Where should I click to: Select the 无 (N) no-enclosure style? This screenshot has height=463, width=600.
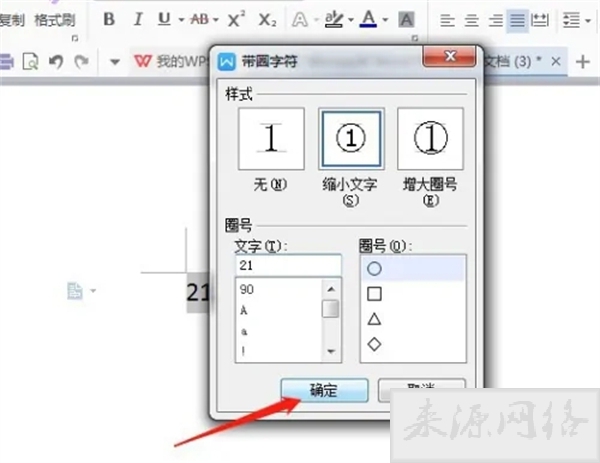[x=271, y=139]
